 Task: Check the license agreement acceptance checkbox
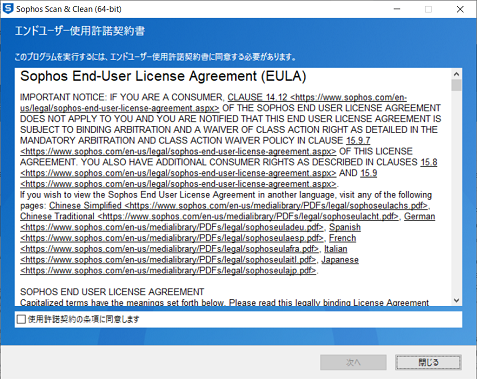point(21,319)
